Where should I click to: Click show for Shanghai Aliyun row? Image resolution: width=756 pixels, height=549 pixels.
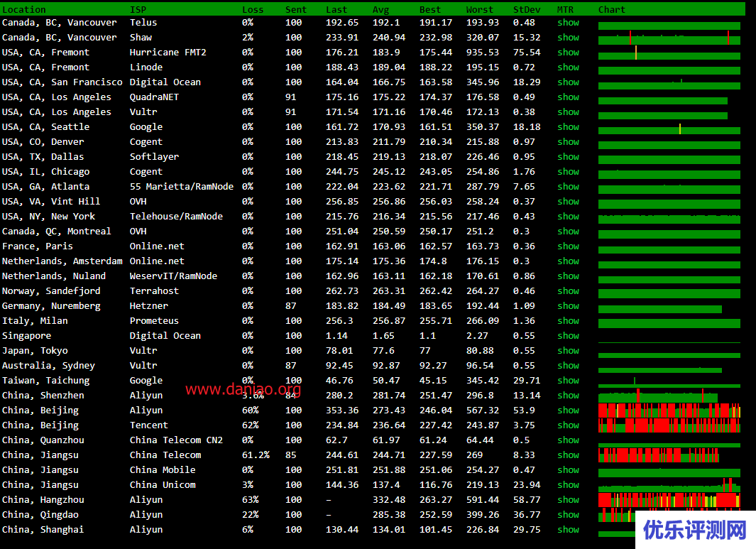pyautogui.click(x=568, y=530)
